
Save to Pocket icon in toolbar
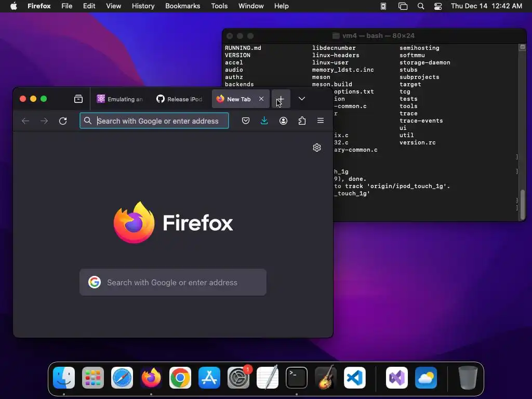pyautogui.click(x=246, y=121)
